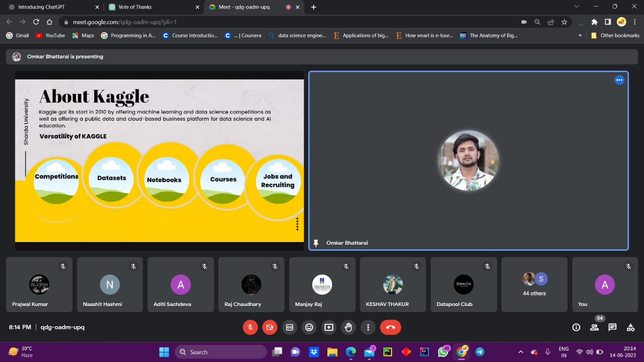Open WhatsApp from the Windows taskbar
Screen dimensions: 644x362
point(443,352)
